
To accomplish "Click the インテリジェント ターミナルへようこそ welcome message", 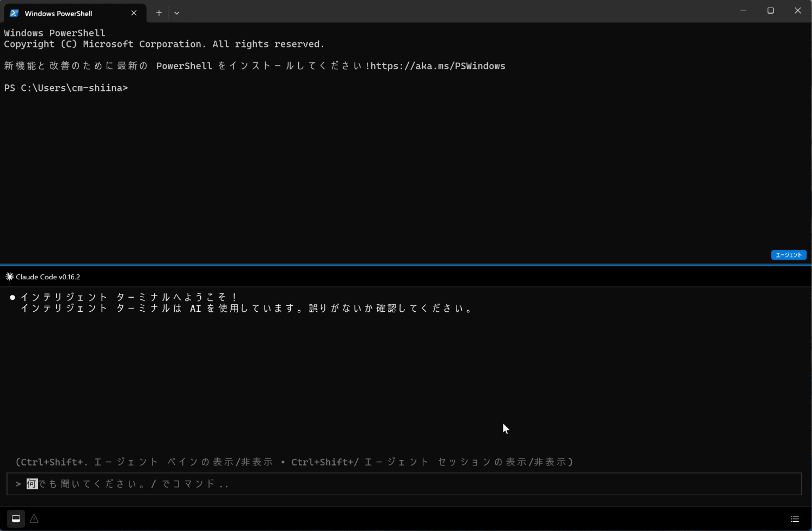I will pyautogui.click(x=129, y=297).
